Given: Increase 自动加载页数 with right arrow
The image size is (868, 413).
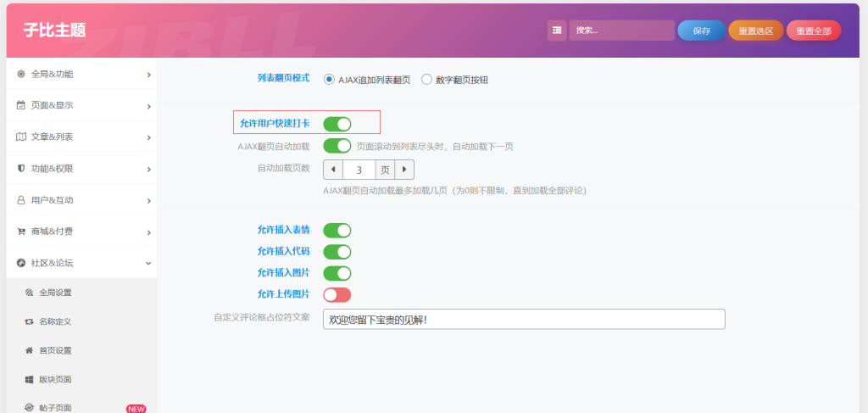Looking at the screenshot, I should [404, 170].
